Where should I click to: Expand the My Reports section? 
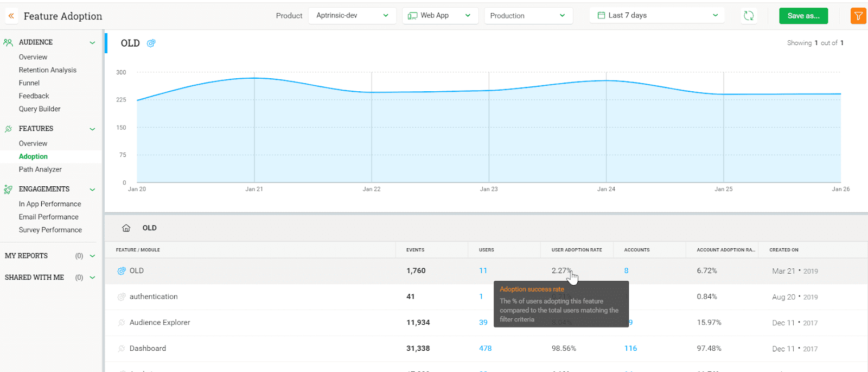click(x=92, y=256)
